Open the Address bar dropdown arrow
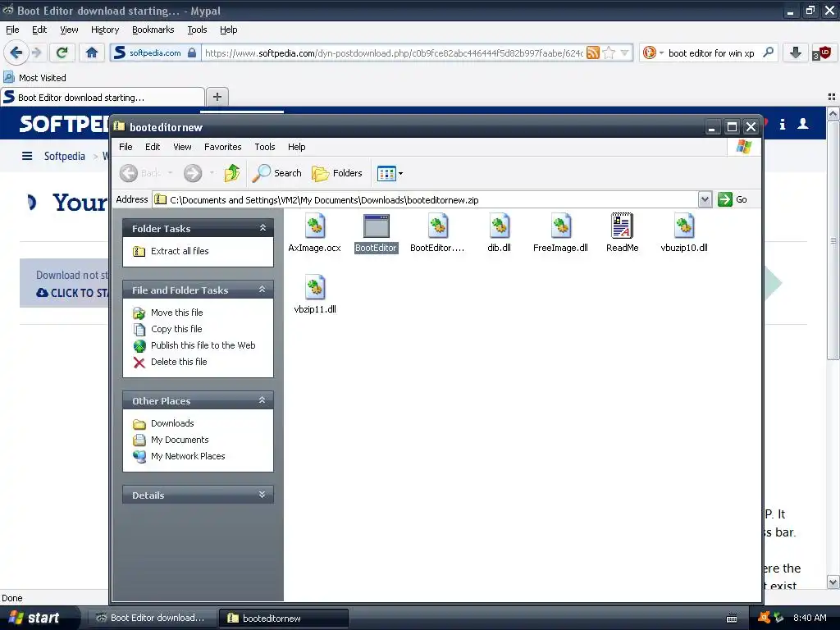 pos(705,199)
